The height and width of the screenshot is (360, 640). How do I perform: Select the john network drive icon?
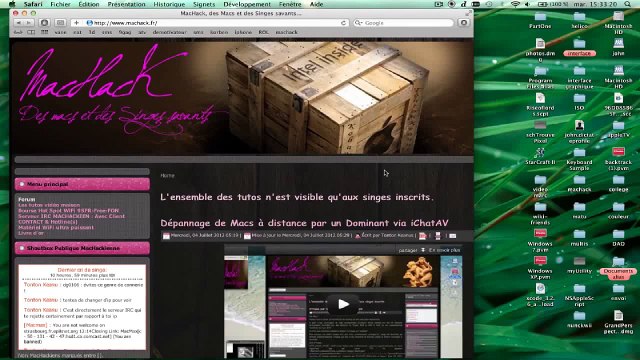[618, 48]
